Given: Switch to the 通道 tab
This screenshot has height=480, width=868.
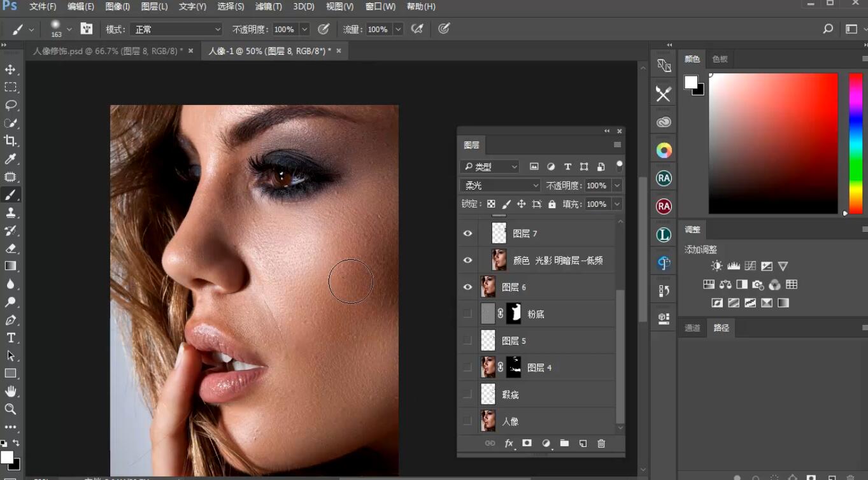Looking at the screenshot, I should (692, 328).
